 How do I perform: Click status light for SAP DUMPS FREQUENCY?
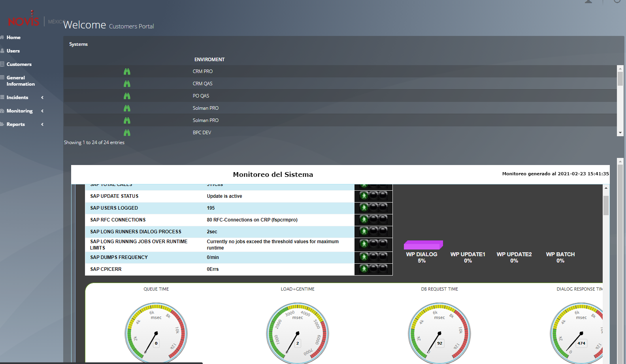(x=373, y=257)
